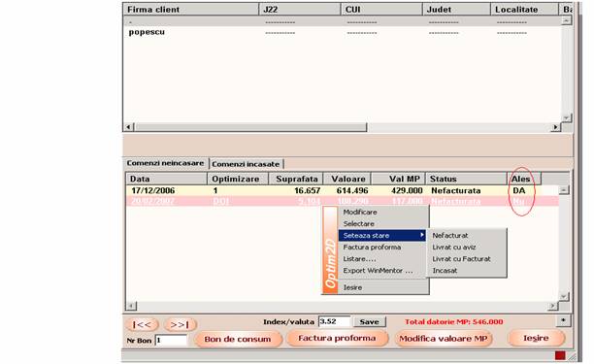Click the Data column header

coord(166,179)
